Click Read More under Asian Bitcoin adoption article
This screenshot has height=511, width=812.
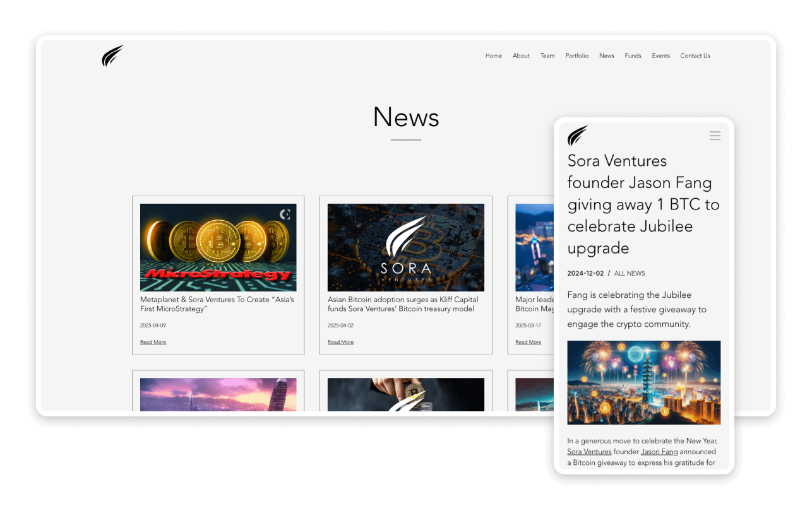(x=340, y=342)
